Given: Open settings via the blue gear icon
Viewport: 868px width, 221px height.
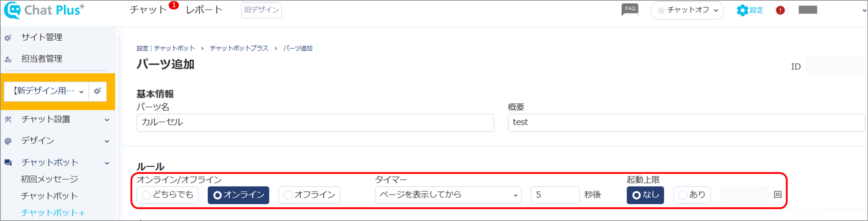Looking at the screenshot, I should [742, 10].
